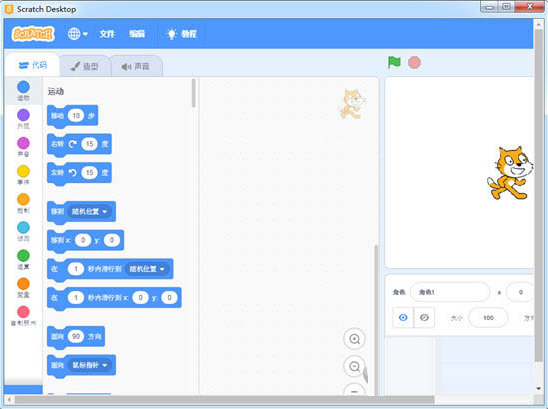This screenshot has height=409, width=548.
Task: Click the sprite size field showing 100
Action: pos(488,317)
